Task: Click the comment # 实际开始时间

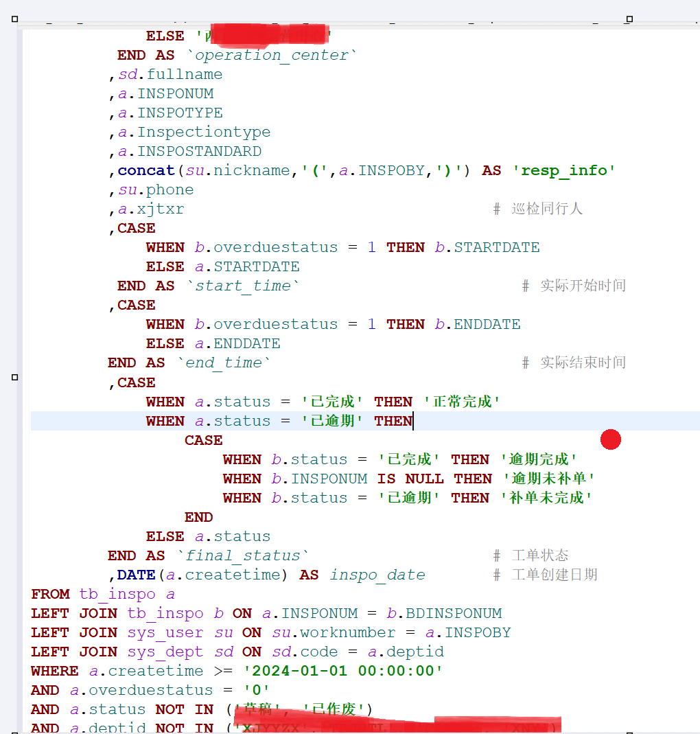Action: coord(574,286)
